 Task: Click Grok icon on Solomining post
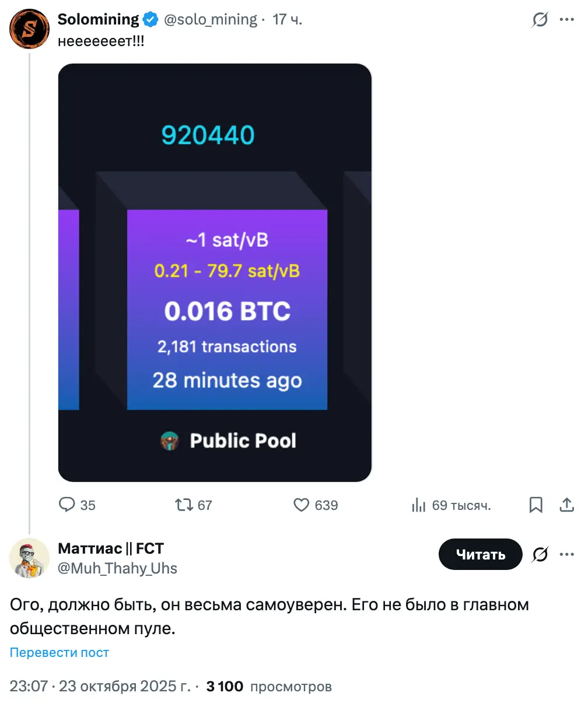(x=540, y=20)
